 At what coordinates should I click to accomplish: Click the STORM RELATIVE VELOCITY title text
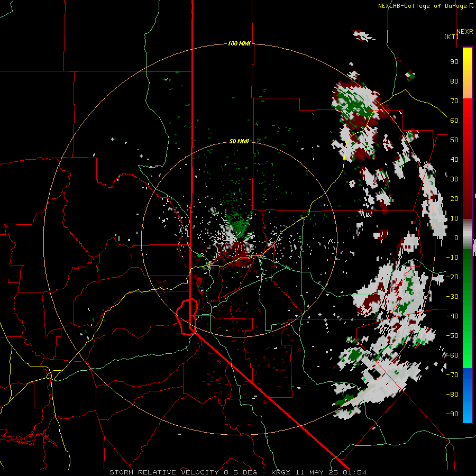(x=164, y=472)
